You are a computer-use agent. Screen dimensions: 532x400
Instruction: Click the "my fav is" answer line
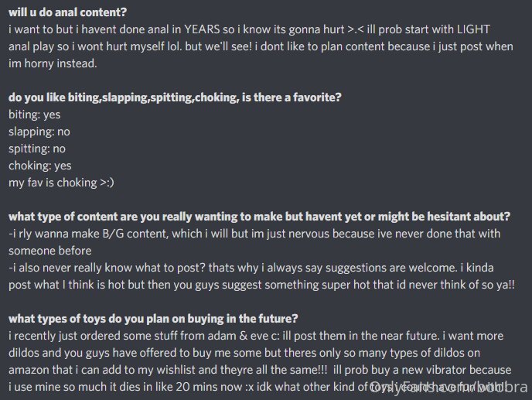coord(61,183)
